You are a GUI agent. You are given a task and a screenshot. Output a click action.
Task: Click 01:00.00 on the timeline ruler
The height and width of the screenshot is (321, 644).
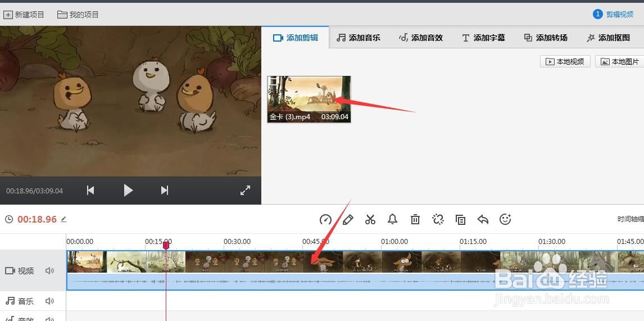394,242
